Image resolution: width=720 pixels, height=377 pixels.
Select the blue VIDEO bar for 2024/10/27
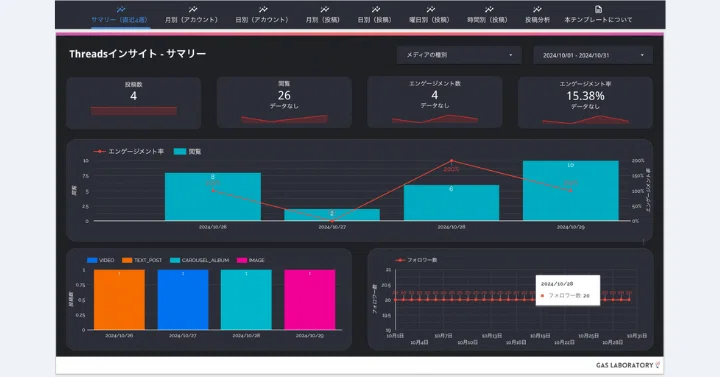[x=183, y=300]
